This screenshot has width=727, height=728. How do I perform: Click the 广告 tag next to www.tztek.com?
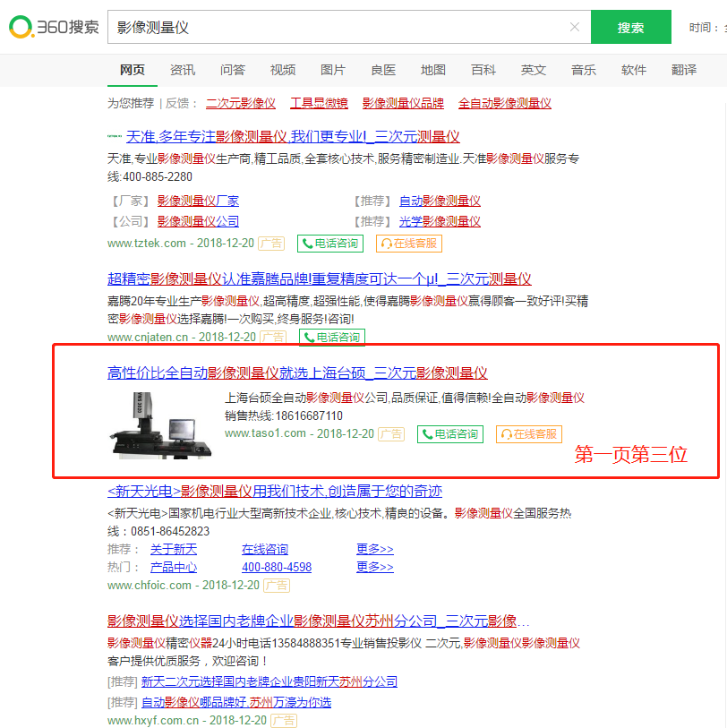coord(271,244)
